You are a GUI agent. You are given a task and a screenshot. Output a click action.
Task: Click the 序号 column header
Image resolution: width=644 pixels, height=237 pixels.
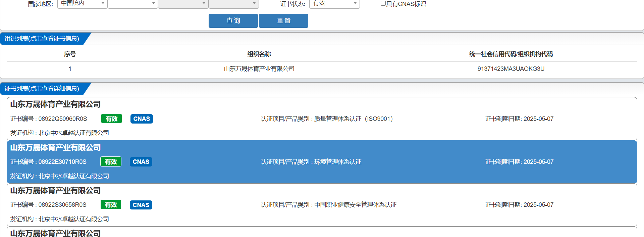tap(70, 54)
